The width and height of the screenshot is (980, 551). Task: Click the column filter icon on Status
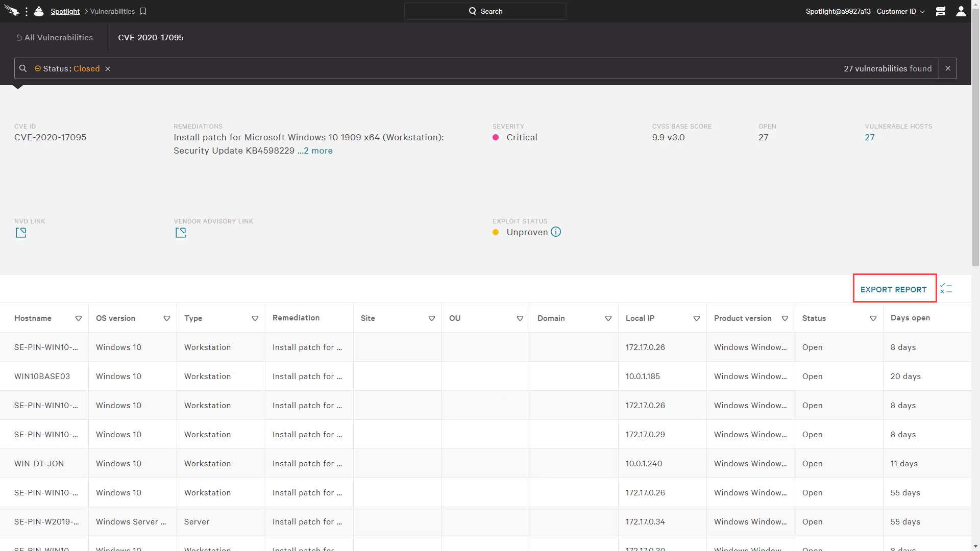[x=874, y=318]
